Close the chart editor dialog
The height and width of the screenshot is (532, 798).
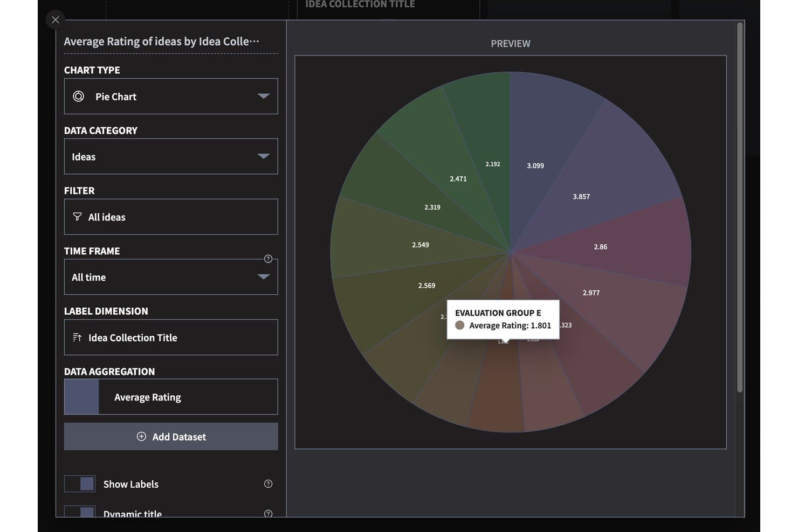click(56, 20)
